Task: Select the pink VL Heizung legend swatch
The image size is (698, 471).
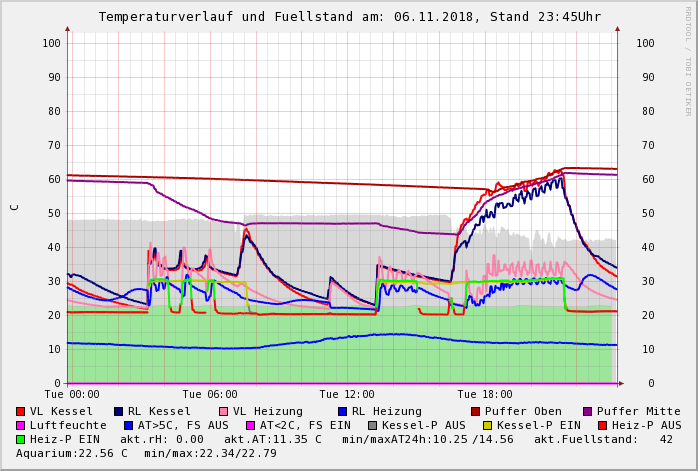Action: [x=224, y=412]
